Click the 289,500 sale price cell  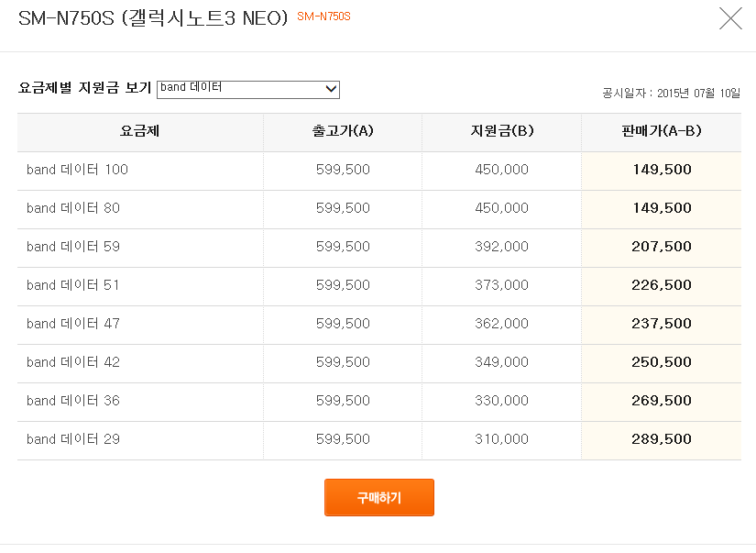click(x=662, y=439)
